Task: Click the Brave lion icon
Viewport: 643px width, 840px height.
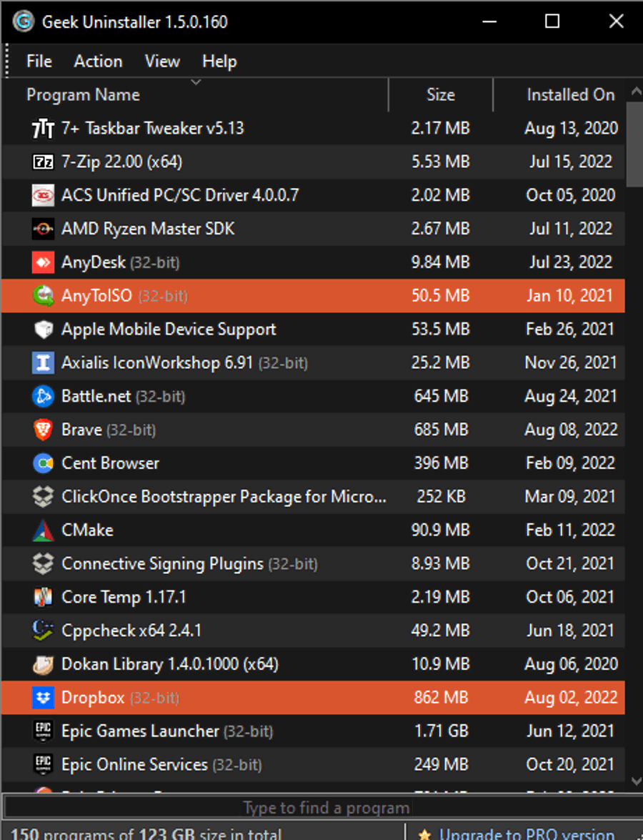Action: pos(43,430)
